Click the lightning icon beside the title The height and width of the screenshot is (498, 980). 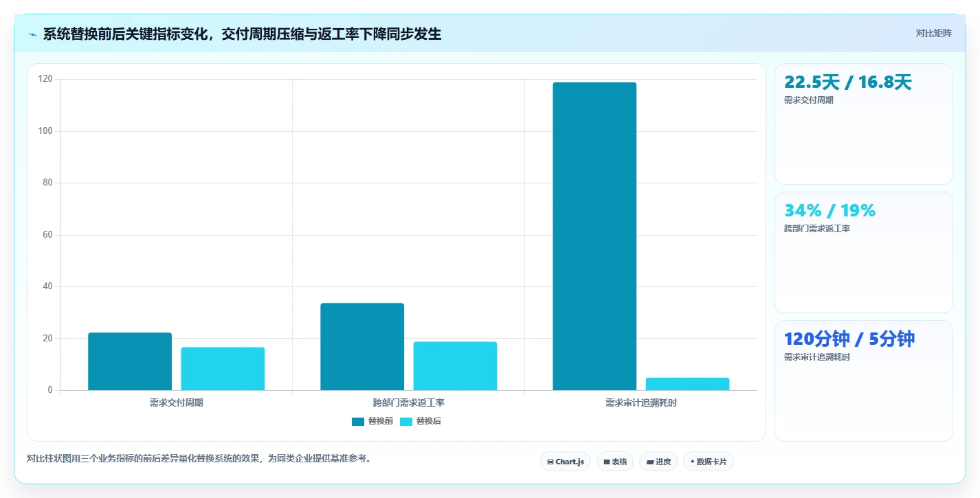[32, 34]
